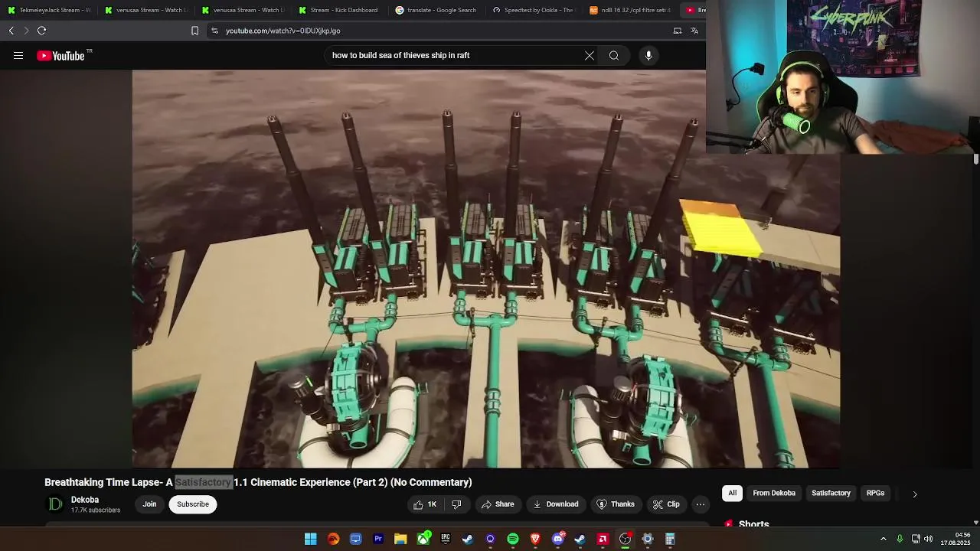Switch to Brave browser taskbar icon
Image resolution: width=980 pixels, height=551 pixels.
tap(535, 539)
